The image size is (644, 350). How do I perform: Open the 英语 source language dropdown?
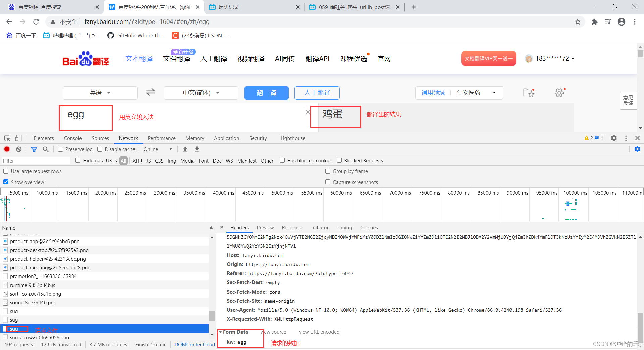coord(100,93)
